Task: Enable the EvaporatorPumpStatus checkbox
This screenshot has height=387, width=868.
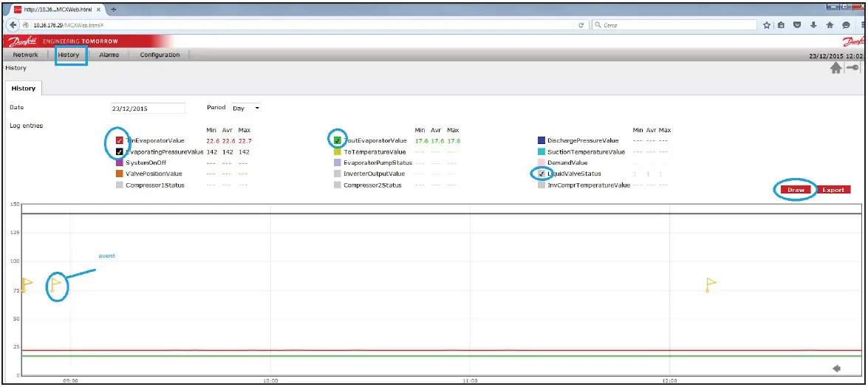Action: 337,162
